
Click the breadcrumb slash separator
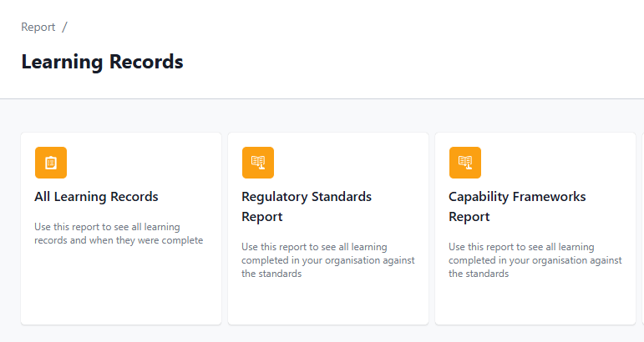(65, 27)
